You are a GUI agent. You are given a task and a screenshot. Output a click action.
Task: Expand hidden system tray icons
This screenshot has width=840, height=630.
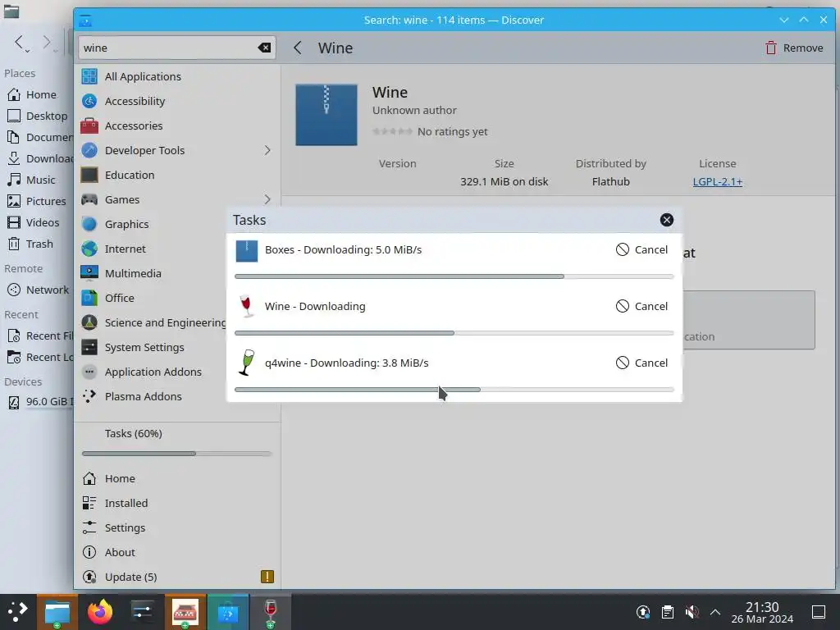click(714, 612)
